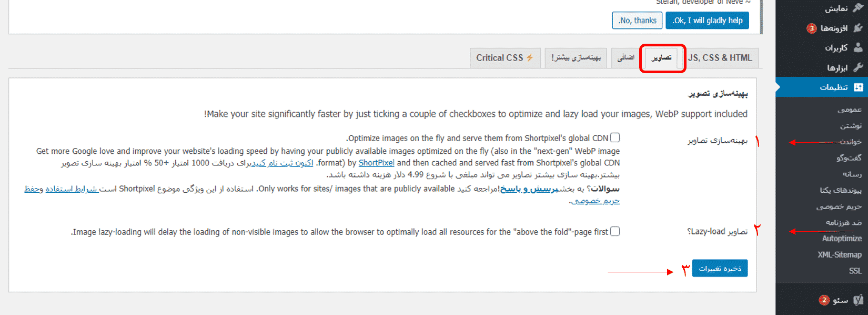Click the افزونه‌ها plugins icon
The width and height of the screenshot is (868, 315).
857,28
